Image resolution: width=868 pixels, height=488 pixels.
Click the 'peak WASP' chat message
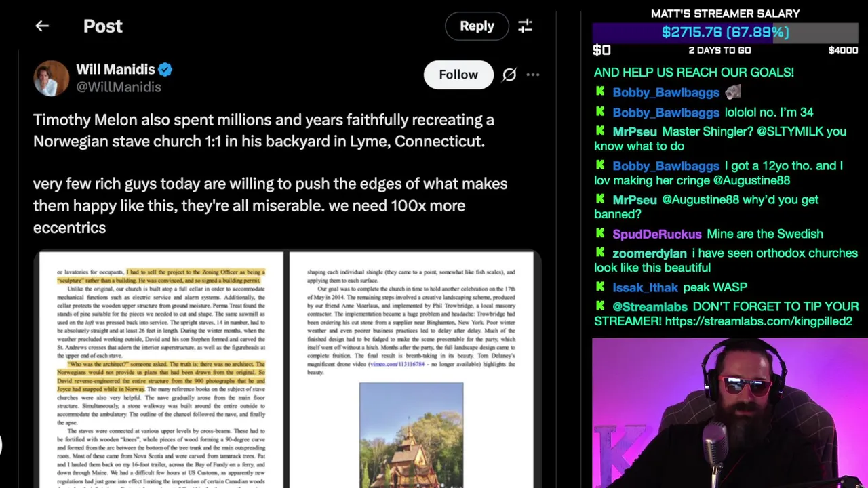click(x=715, y=287)
